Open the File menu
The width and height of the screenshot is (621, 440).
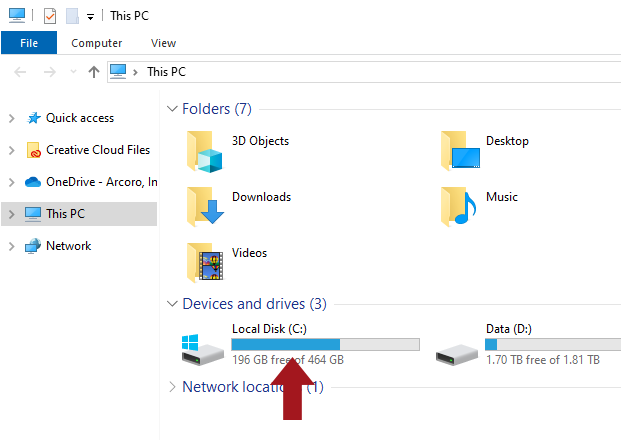click(x=29, y=43)
